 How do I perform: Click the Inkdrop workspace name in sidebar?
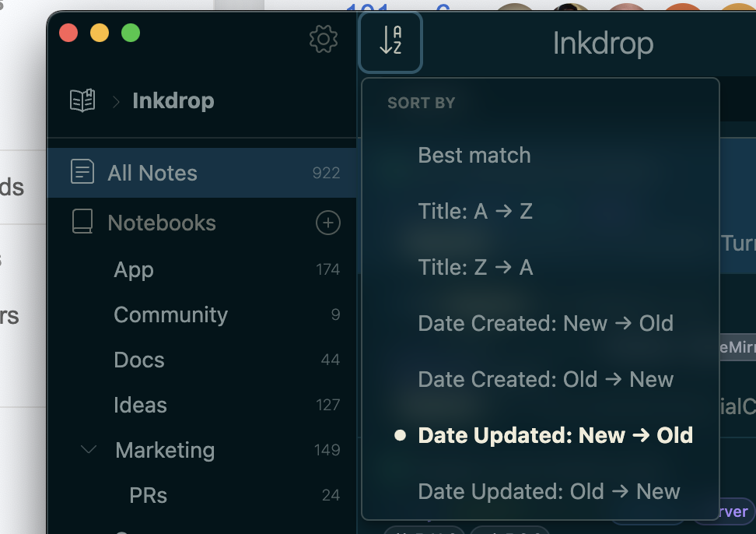tap(173, 101)
